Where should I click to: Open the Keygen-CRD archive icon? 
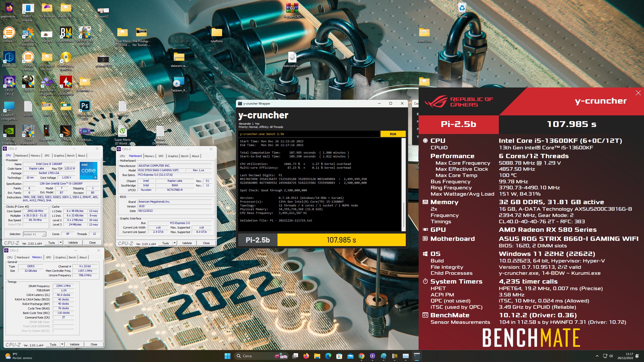[292, 11]
